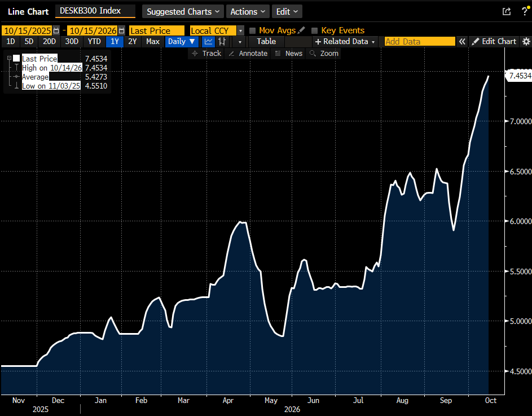Click the Average marker icon in legend
The width and height of the screenshot is (532, 416).
pos(16,77)
